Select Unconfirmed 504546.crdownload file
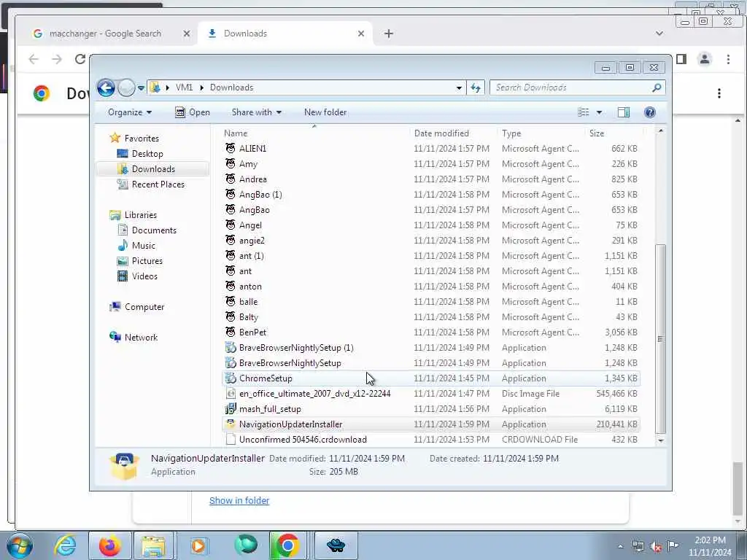The width and height of the screenshot is (747, 560). click(303, 440)
